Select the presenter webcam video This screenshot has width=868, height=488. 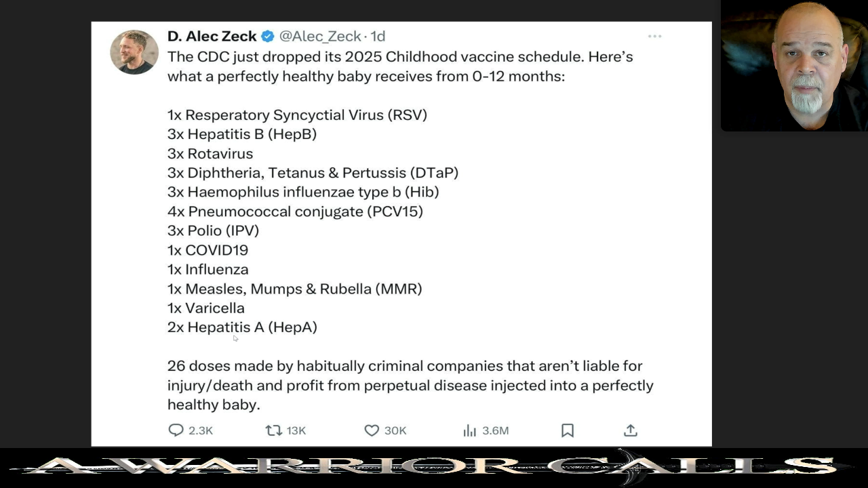click(x=794, y=66)
